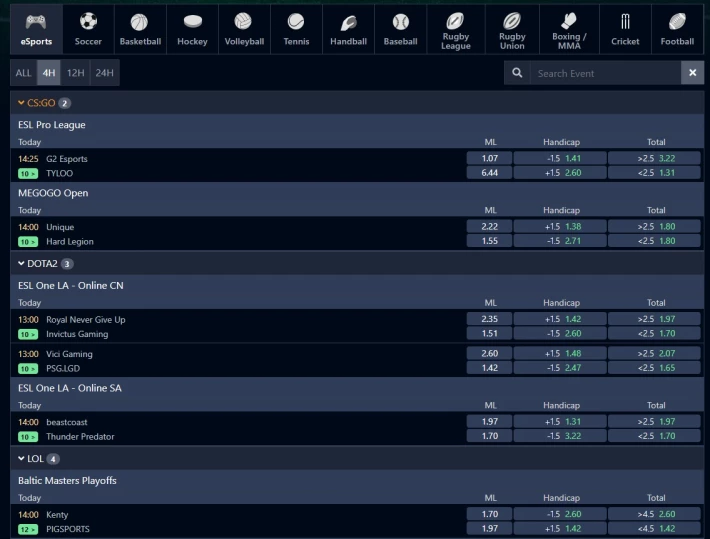The height and width of the screenshot is (539, 710).
Task: Pick Vici Gaming match over 2.5 at 2.07
Action: (x=654, y=353)
